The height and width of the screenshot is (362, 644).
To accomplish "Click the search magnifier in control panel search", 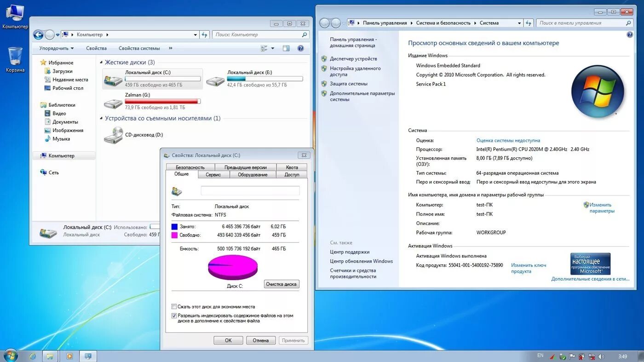I will pos(628,23).
